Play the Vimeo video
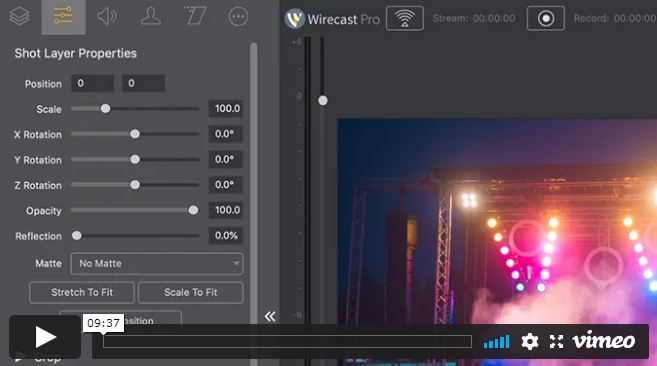 click(x=45, y=337)
